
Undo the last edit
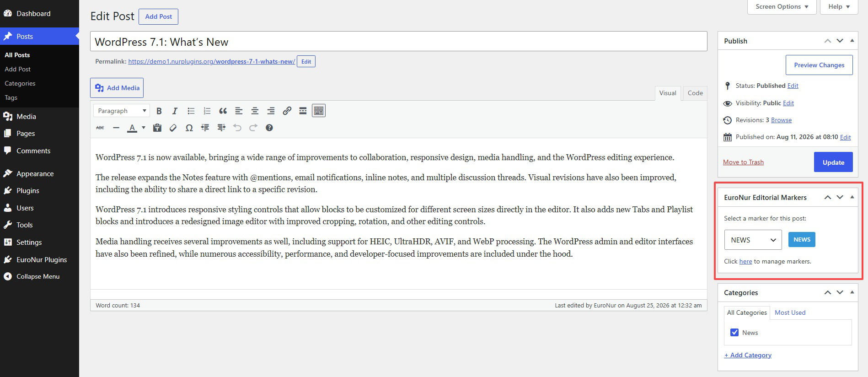pyautogui.click(x=237, y=128)
